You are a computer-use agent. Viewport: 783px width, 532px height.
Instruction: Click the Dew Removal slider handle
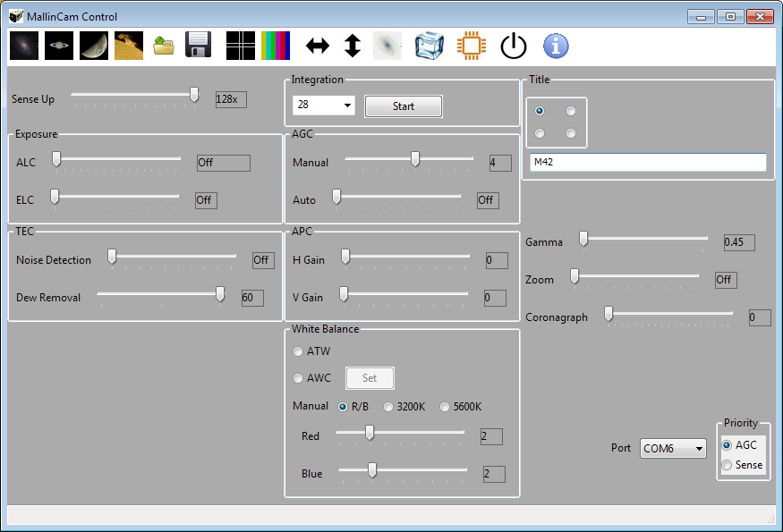coord(220,294)
